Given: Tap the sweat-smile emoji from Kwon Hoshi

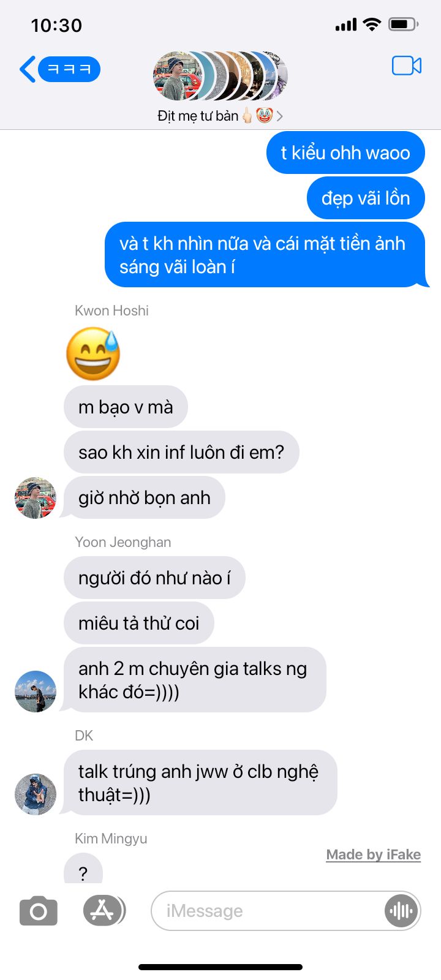Looking at the screenshot, I should [x=94, y=353].
